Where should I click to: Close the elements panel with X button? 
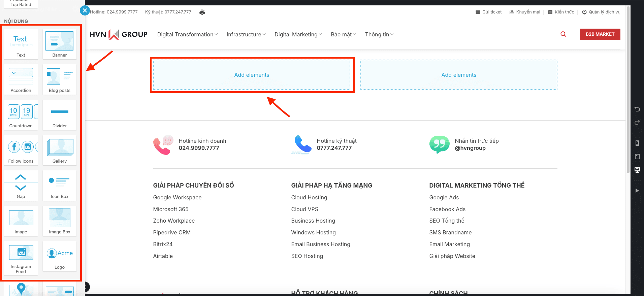(85, 10)
